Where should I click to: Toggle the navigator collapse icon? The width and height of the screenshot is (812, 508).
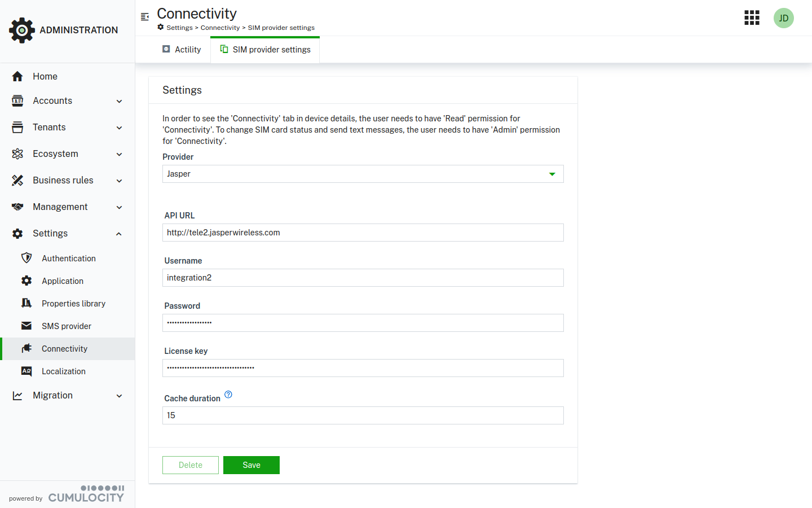point(145,17)
